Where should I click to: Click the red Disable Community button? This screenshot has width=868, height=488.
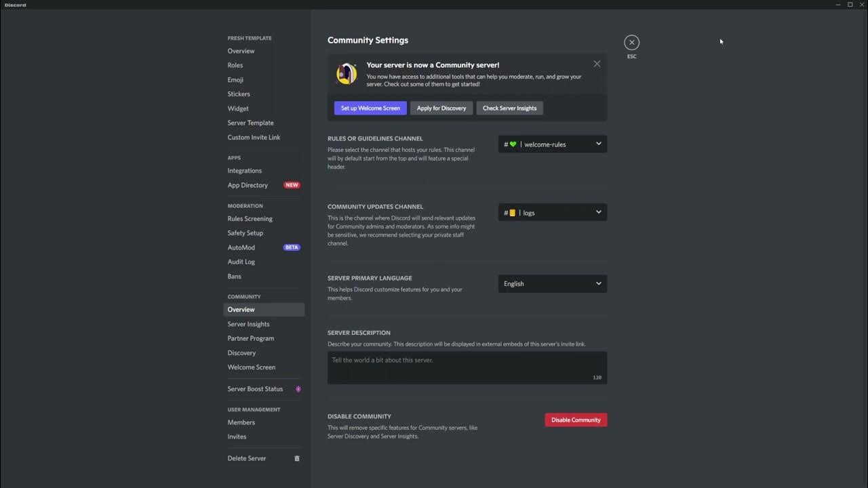coord(576,420)
